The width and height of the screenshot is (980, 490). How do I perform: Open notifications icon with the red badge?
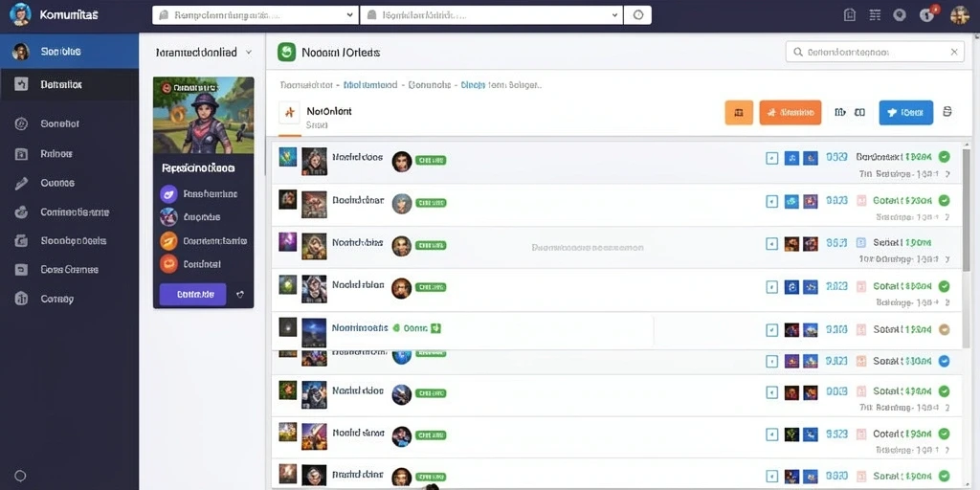point(928,15)
